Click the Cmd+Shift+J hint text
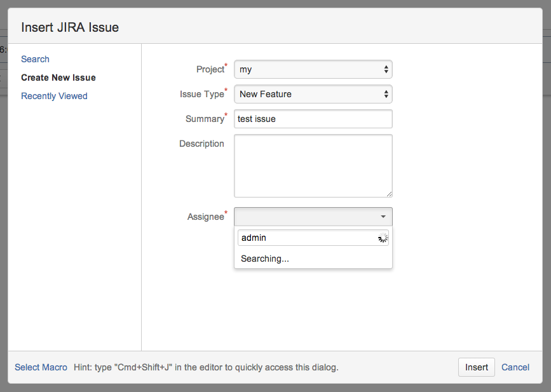This screenshot has width=551, height=392. 206,367
